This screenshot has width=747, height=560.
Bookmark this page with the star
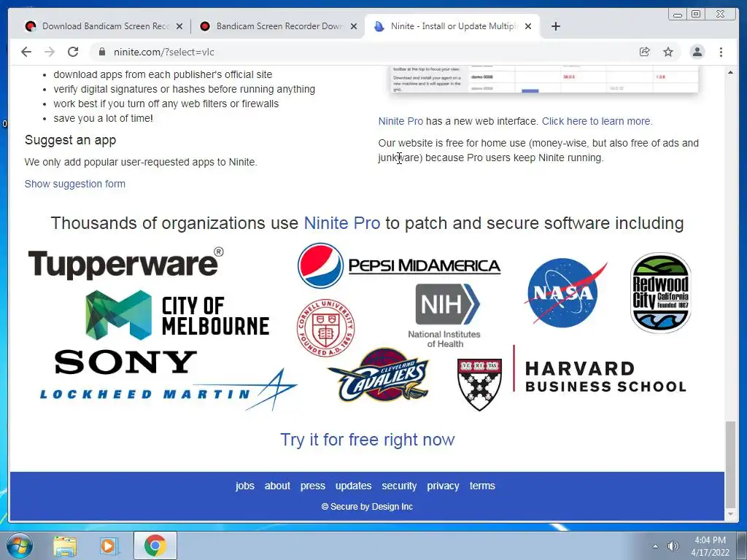(x=668, y=52)
